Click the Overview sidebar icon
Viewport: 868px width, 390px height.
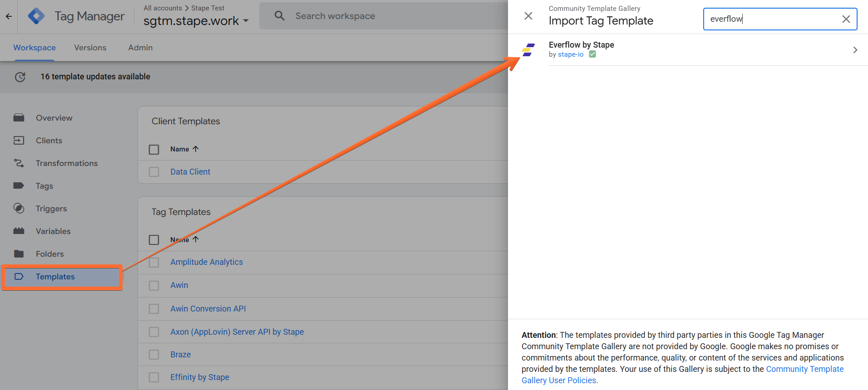pyautogui.click(x=19, y=118)
